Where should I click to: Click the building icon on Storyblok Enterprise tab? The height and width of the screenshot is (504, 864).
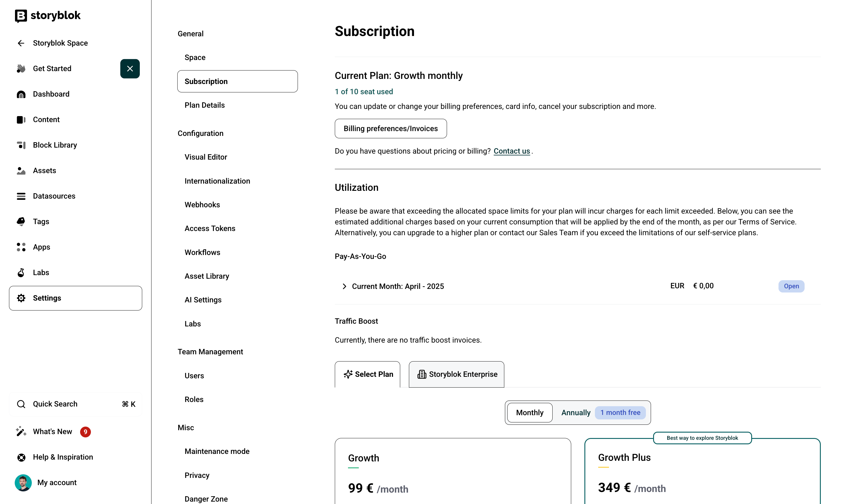[x=422, y=374]
